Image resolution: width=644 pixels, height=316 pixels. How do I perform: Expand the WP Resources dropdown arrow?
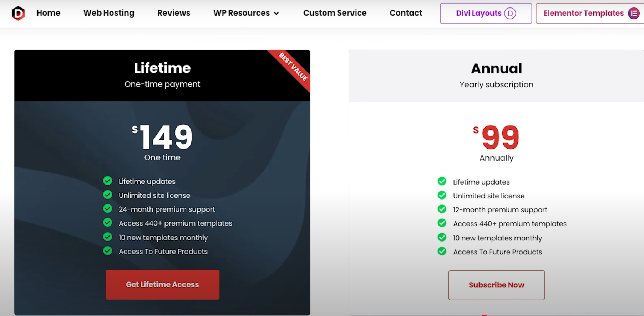[x=276, y=14]
